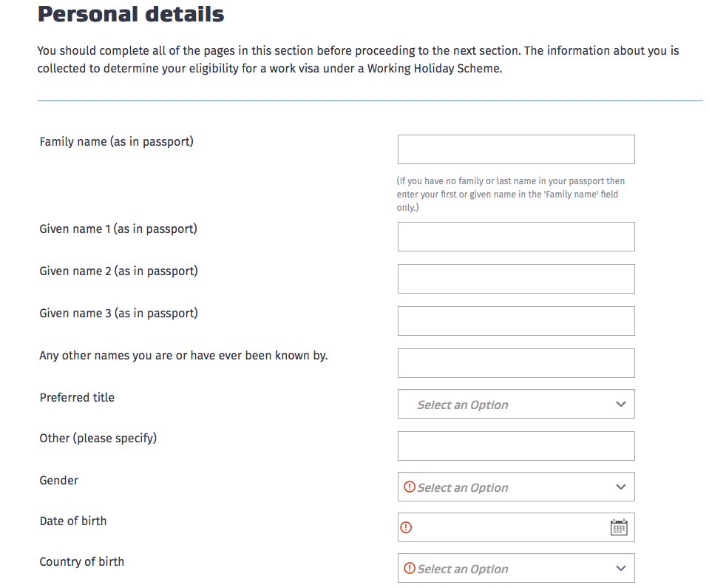Focus the Given name 2 input field
The height and width of the screenshot is (588, 709).
pyautogui.click(x=516, y=279)
